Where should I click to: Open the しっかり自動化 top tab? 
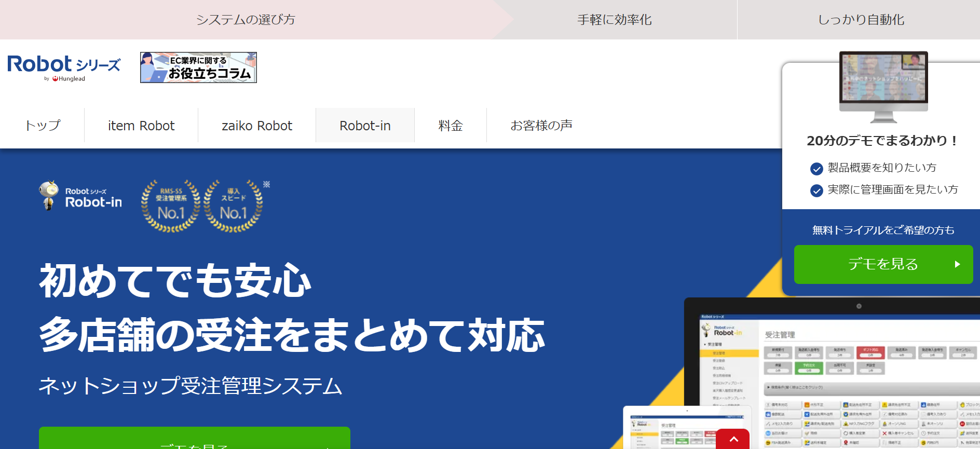861,20
